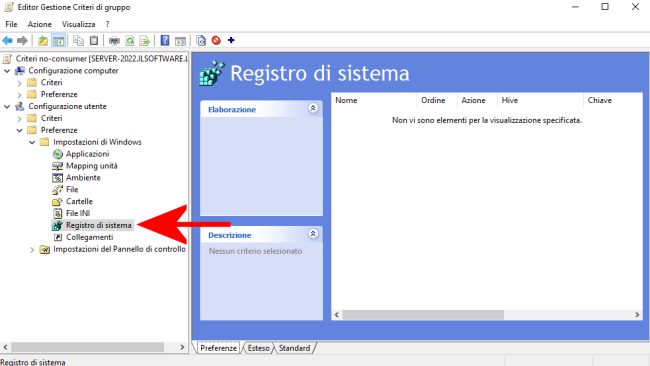Open the Azione menu
This screenshot has height=366, width=650.
coord(40,24)
